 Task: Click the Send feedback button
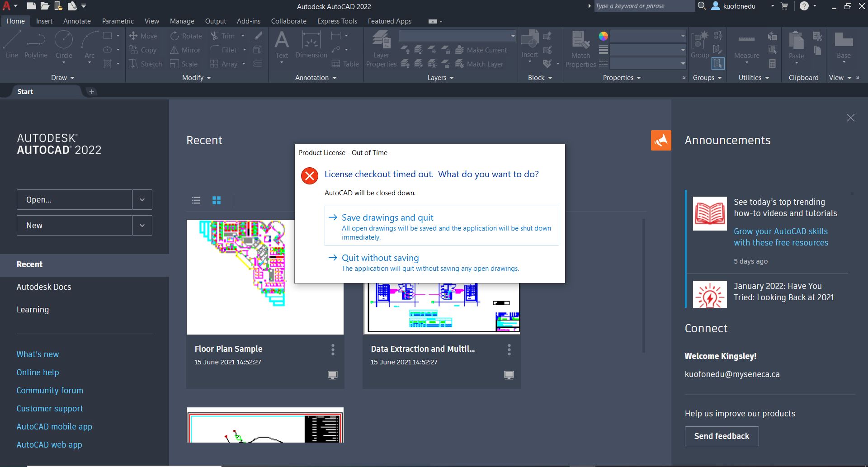(722, 436)
